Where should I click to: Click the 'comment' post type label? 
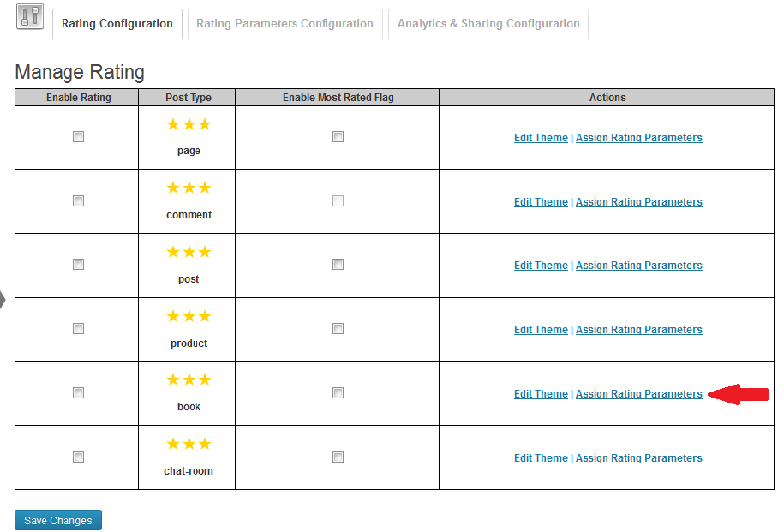tap(189, 215)
